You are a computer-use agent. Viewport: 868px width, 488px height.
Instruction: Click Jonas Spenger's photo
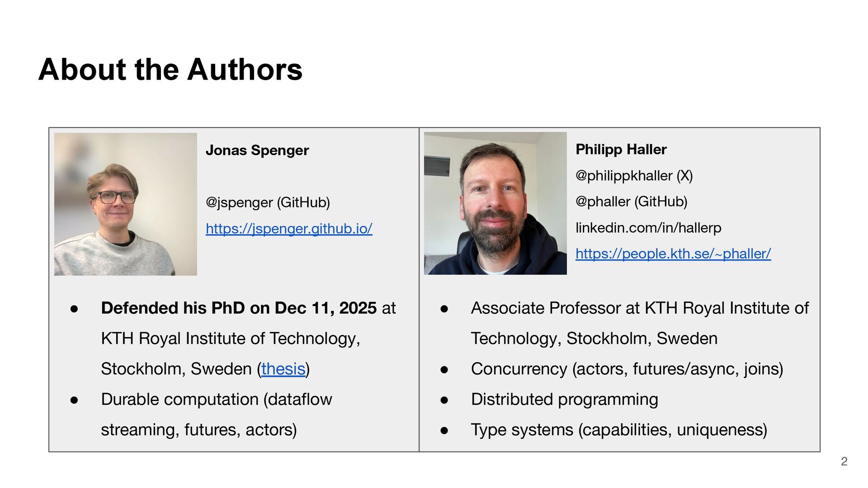coord(126,204)
